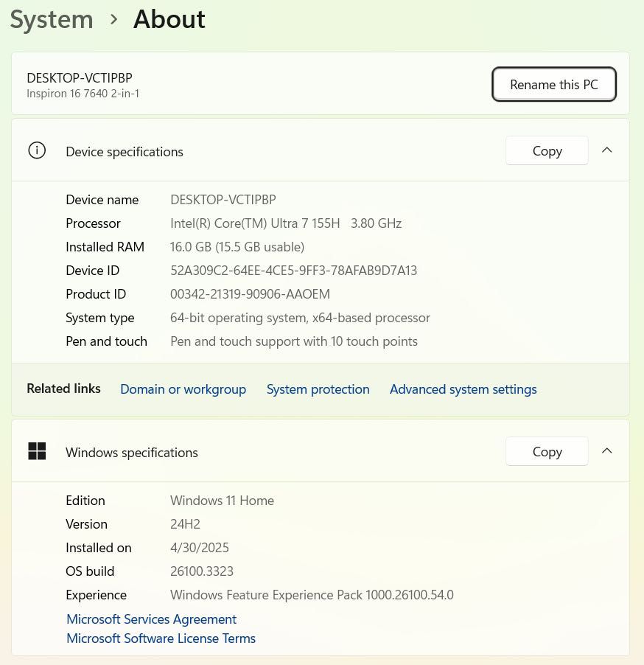
Task: Click the Pen and touch support value
Action: click(294, 341)
